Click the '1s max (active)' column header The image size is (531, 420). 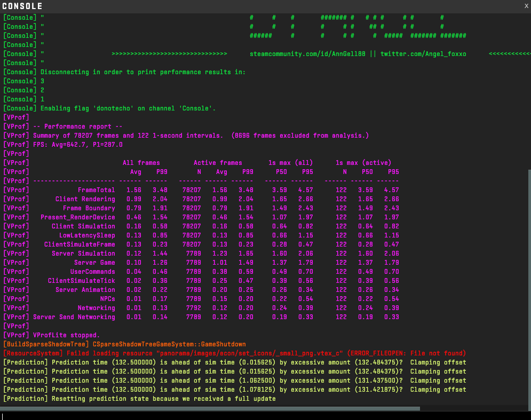(363, 163)
